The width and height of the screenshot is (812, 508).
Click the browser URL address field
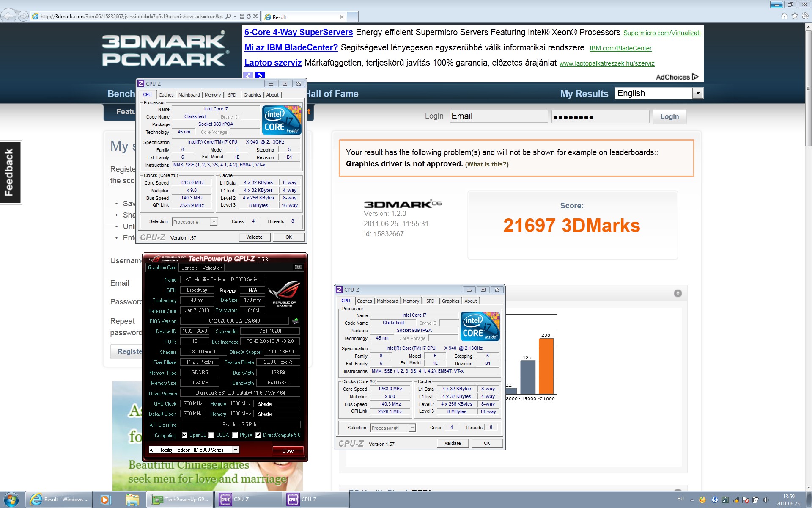tap(131, 17)
